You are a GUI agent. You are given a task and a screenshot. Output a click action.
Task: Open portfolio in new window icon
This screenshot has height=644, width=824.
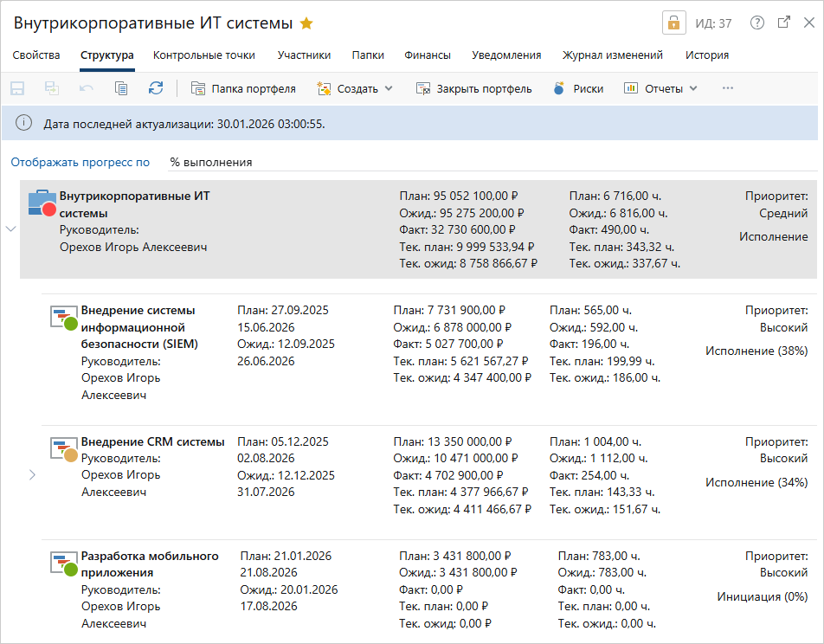pyautogui.click(x=784, y=23)
